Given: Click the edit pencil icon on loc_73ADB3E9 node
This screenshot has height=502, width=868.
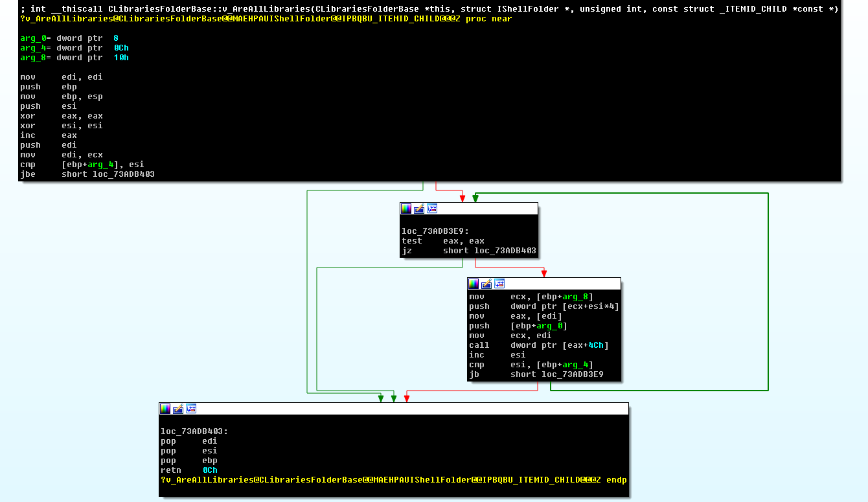Looking at the screenshot, I should 418,208.
